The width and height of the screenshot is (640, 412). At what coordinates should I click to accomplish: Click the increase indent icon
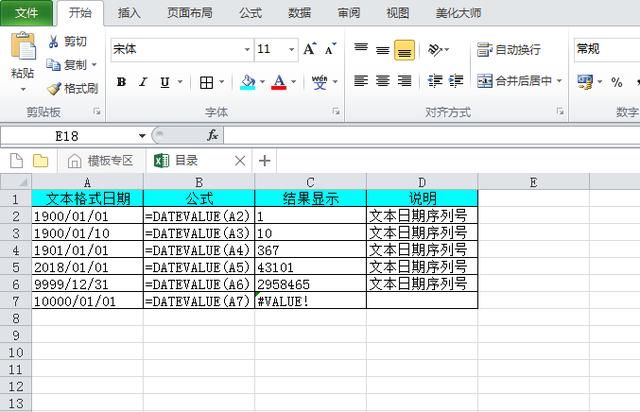click(x=456, y=81)
